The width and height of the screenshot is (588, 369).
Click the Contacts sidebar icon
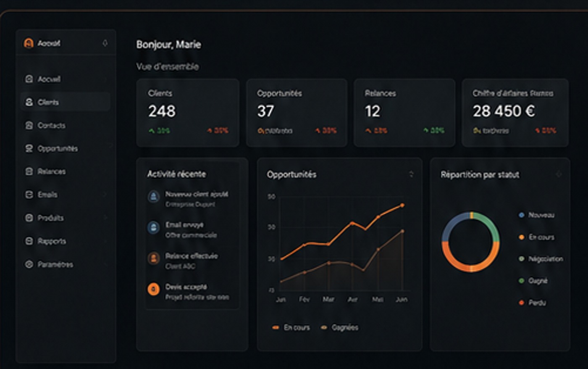29,125
